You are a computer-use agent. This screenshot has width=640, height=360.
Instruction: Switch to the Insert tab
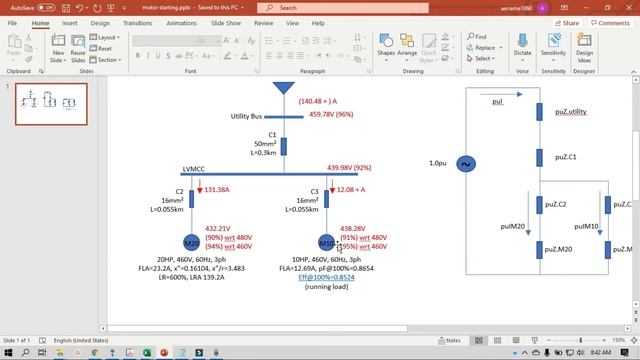pyautogui.click(x=69, y=23)
